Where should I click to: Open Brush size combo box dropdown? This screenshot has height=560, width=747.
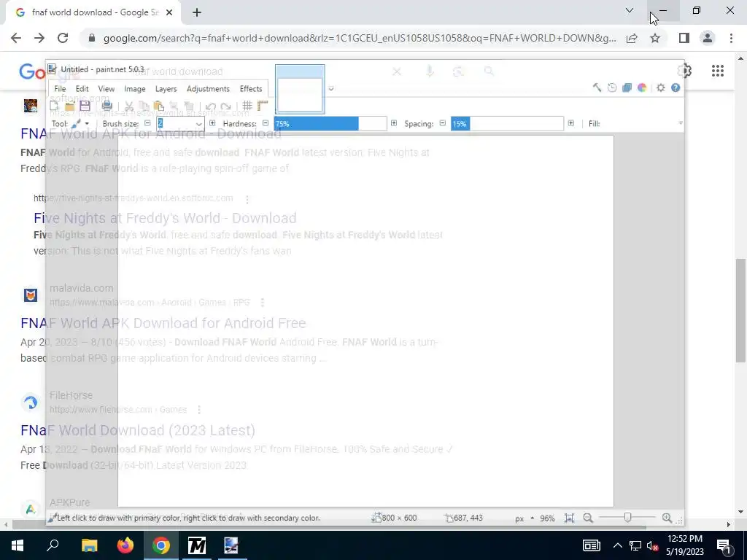[198, 124]
